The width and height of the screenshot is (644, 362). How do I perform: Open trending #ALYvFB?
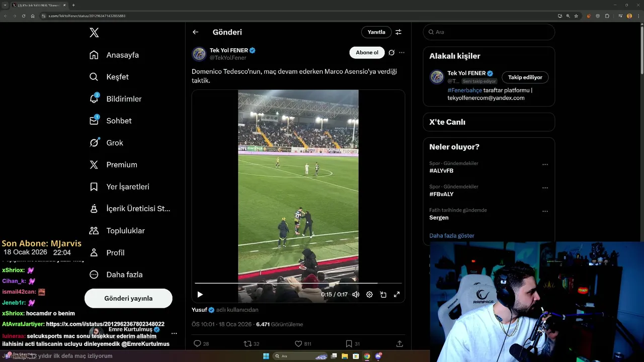(x=441, y=171)
